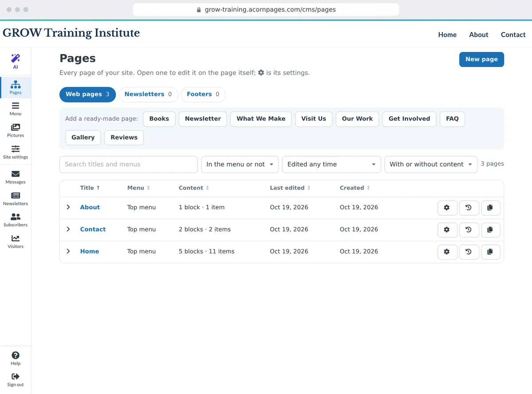Click the browser address bar
This screenshot has width=532, height=394.
click(266, 9)
